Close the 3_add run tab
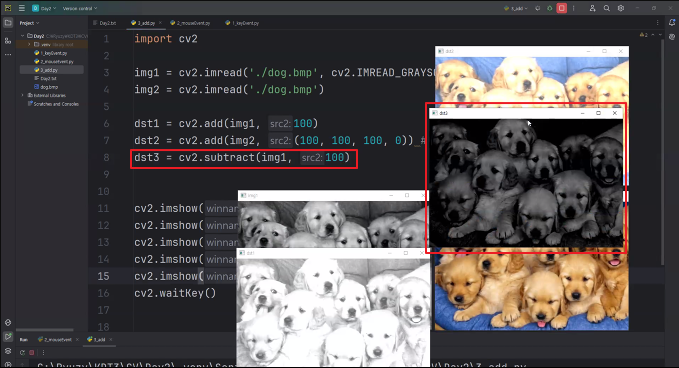Screen dimensions: 679x368 111,340
